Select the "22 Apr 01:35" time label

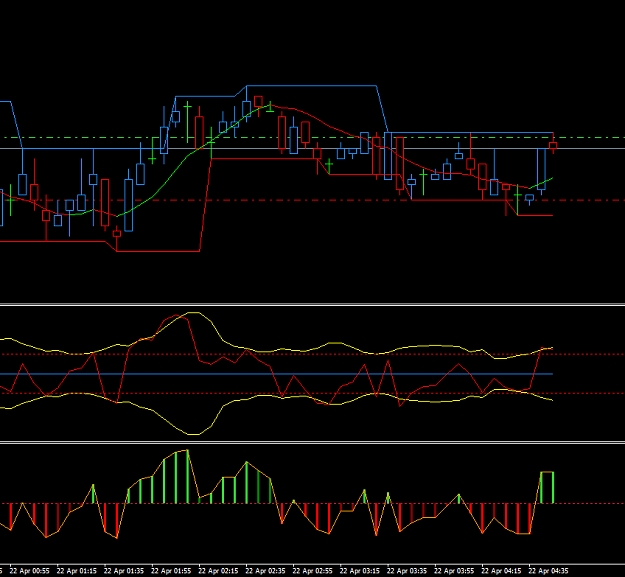click(124, 571)
